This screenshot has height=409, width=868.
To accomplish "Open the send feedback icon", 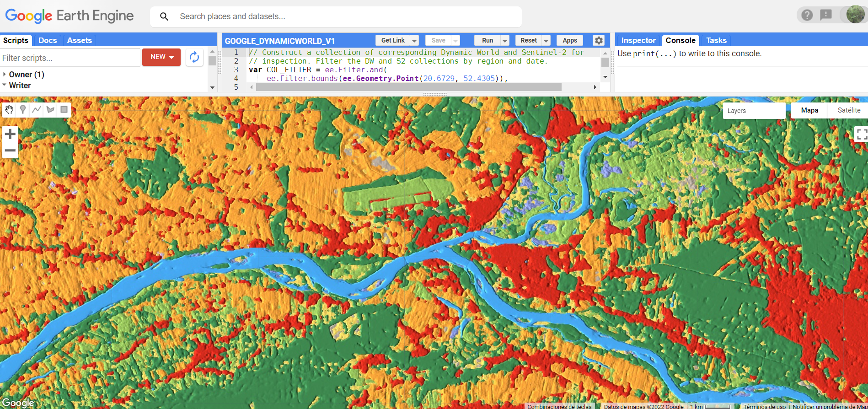I will 826,15.
